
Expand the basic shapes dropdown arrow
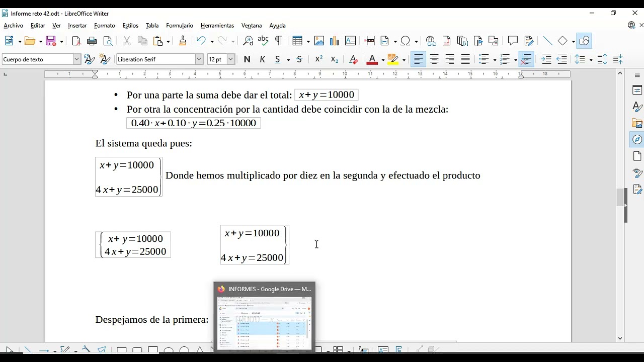point(573,41)
